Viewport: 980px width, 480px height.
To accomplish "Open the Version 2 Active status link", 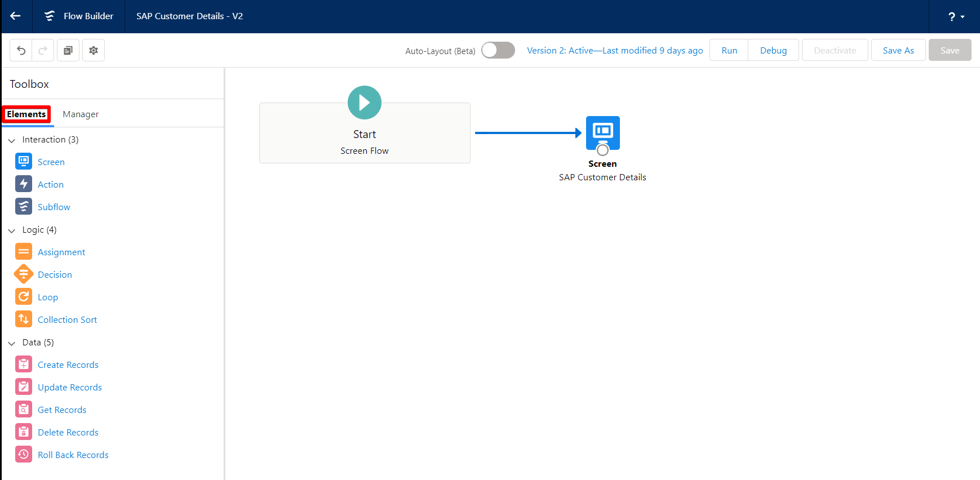I will 615,51.
